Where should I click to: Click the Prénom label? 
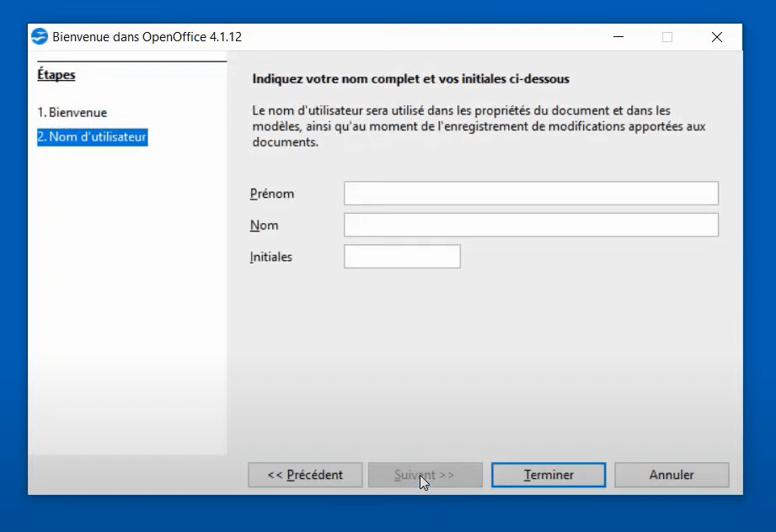tap(271, 194)
